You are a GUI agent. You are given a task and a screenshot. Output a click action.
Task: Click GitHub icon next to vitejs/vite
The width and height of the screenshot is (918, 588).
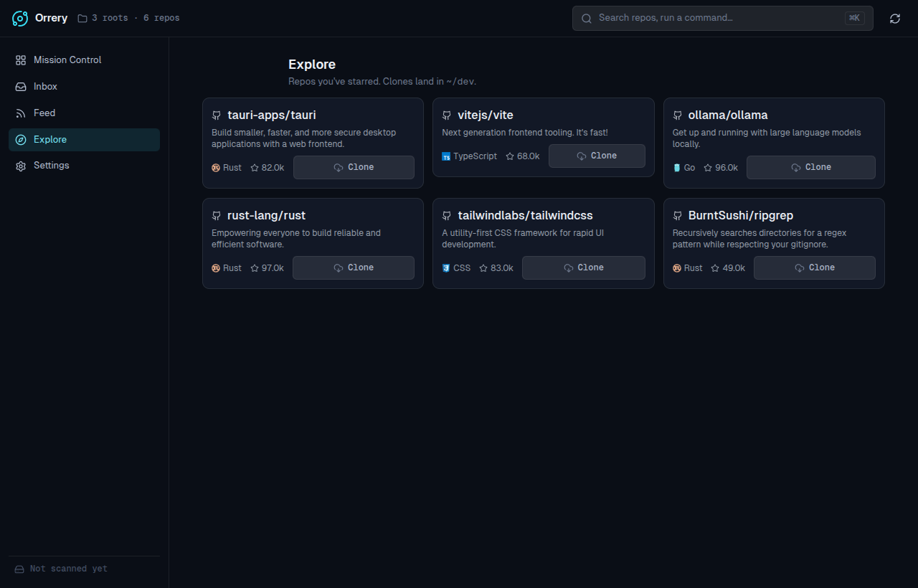[x=447, y=115]
